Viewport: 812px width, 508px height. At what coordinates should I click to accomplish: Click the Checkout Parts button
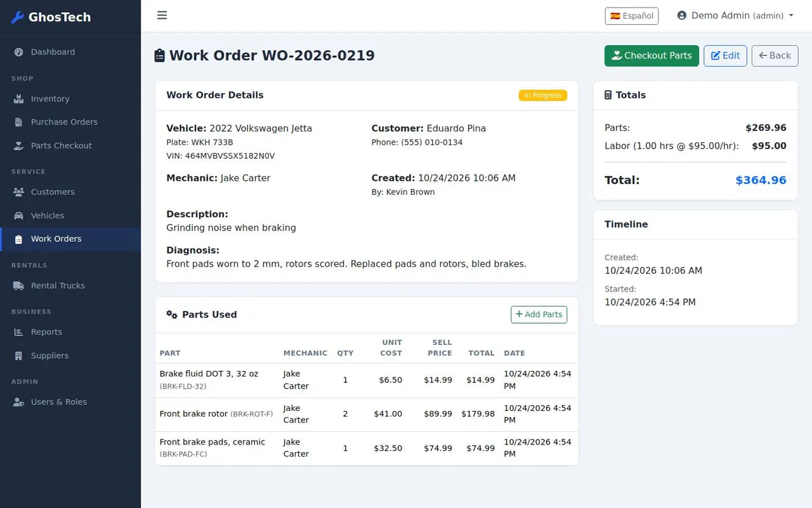point(652,56)
